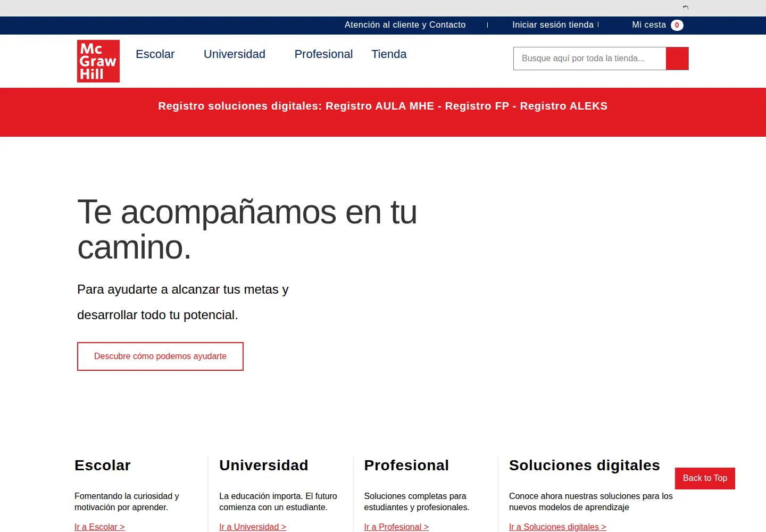Click the red search submit button
Screen dimensions: 766x532
(x=677, y=59)
